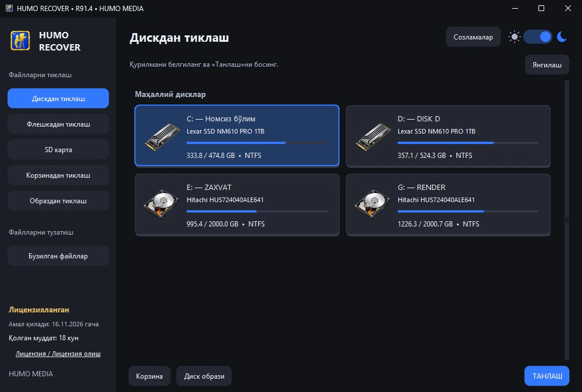Open the Лицензия / Лицензия олиш link
Screen dimensions: 582x392
58,354
